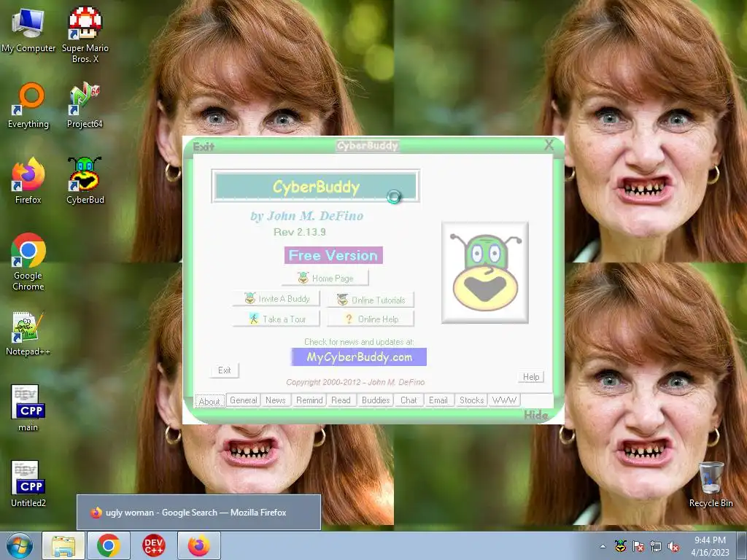Viewport: 747px width, 560px height.
Task: Show hidden tray icons arrow
Action: coord(603,546)
